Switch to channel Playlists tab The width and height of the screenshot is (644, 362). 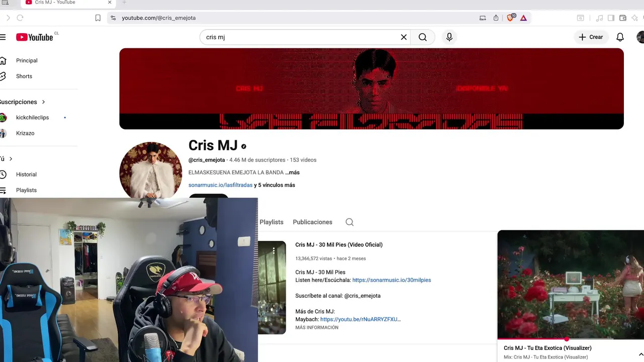[x=271, y=222]
